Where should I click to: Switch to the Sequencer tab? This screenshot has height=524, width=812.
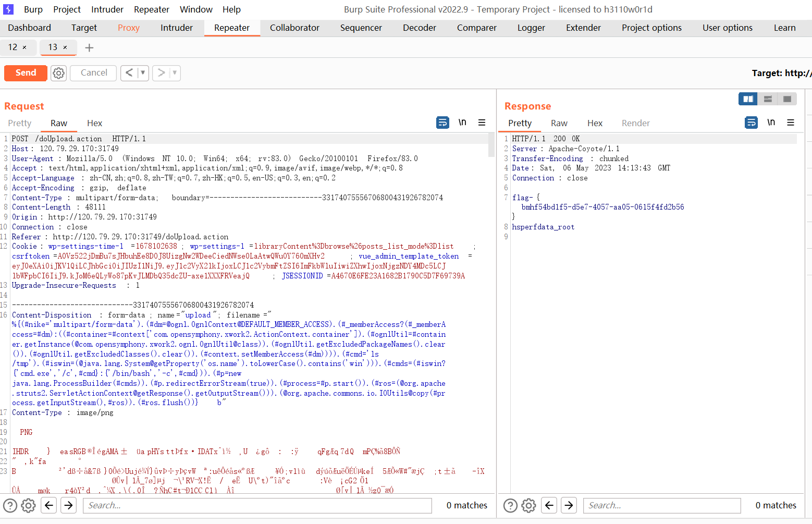361,28
